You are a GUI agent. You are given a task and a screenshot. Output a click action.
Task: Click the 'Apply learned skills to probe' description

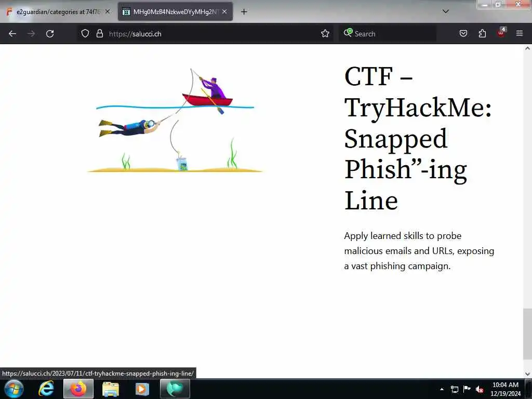[419, 251]
